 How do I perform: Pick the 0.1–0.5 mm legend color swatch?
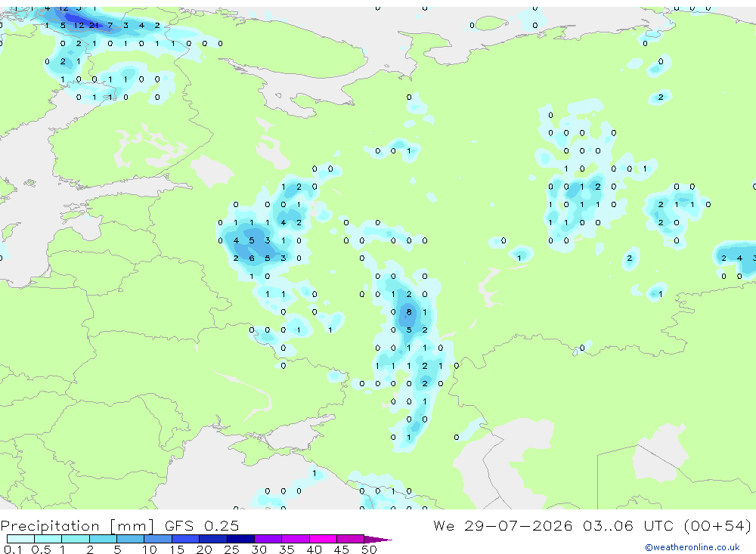coord(20,539)
